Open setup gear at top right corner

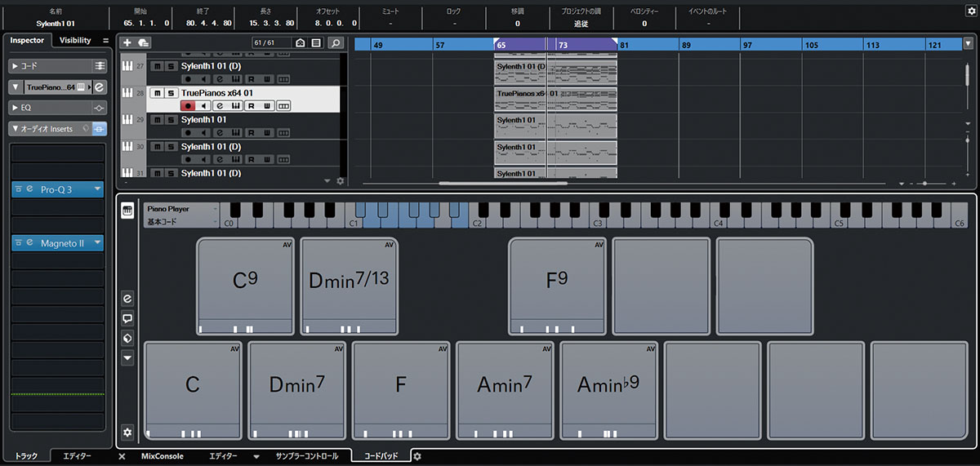970,11
